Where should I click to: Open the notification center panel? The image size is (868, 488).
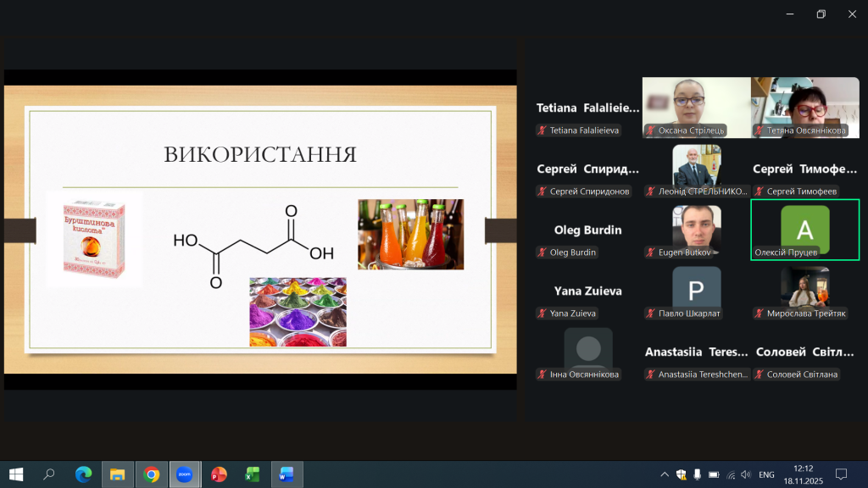(842, 474)
